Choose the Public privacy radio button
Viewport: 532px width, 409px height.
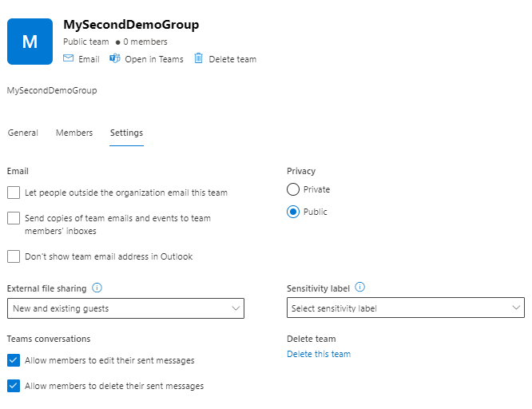(293, 212)
